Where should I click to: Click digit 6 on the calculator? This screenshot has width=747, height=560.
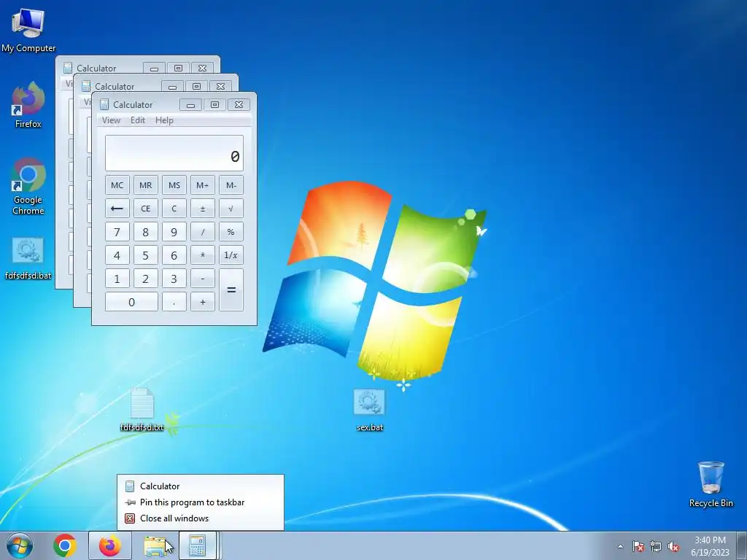pos(174,255)
